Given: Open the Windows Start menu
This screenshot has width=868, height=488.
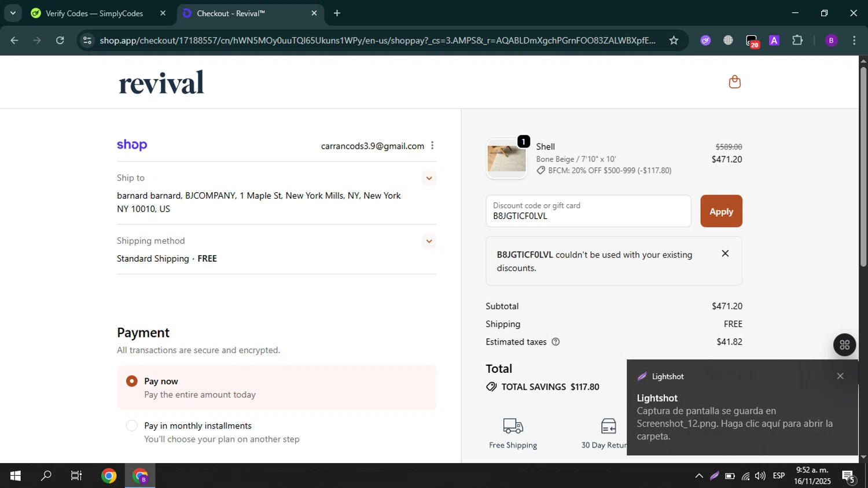Looking at the screenshot, I should coord(16,476).
